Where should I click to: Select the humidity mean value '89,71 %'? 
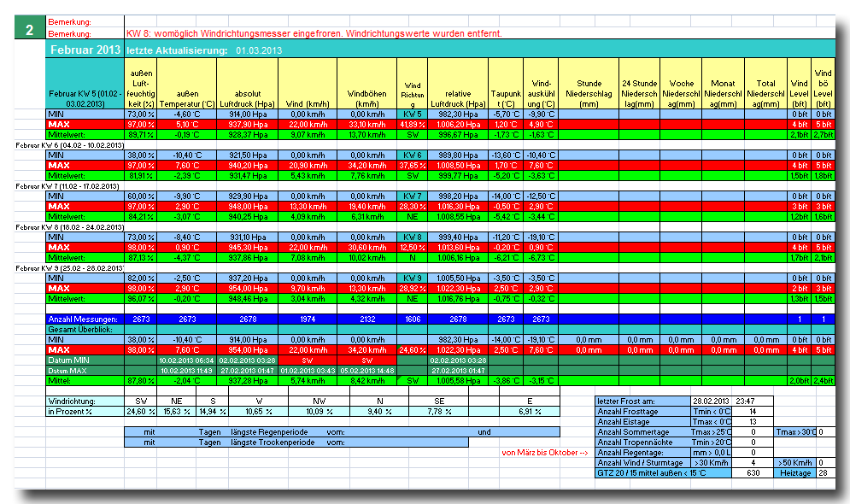coord(141,135)
